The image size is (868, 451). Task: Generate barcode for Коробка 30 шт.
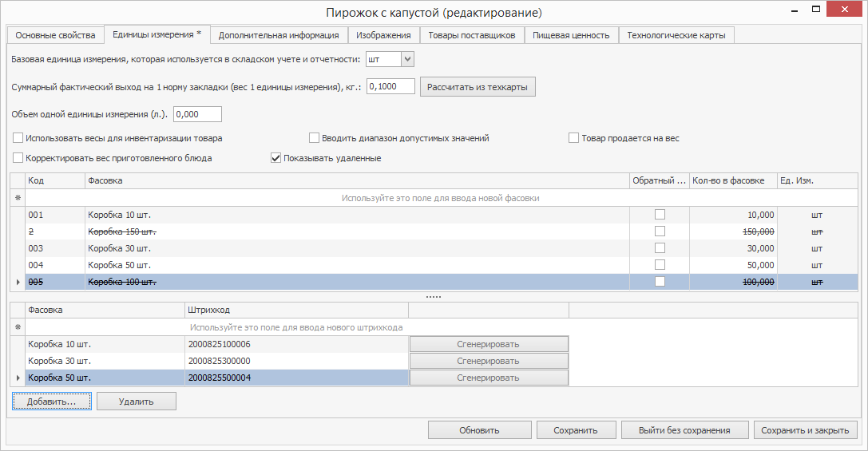(x=489, y=361)
